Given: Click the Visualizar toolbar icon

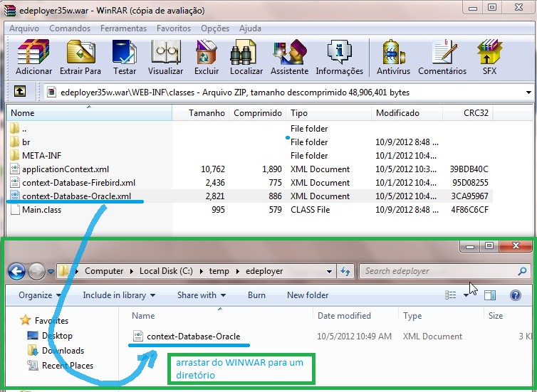Looking at the screenshot, I should tap(166, 57).
